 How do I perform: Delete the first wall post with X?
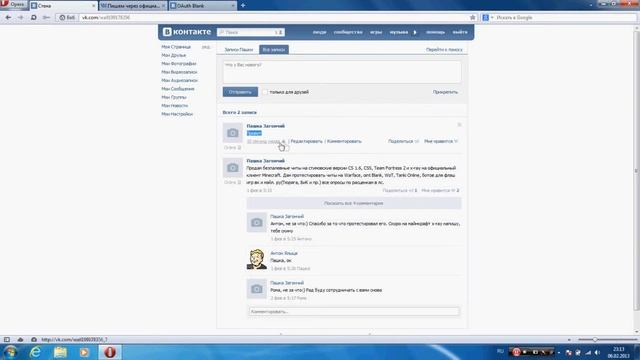tap(459, 125)
